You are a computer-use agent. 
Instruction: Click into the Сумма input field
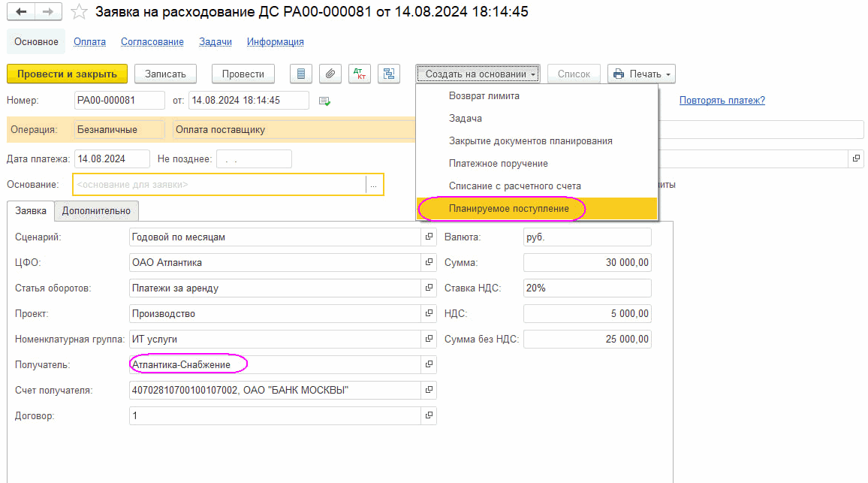pos(586,262)
